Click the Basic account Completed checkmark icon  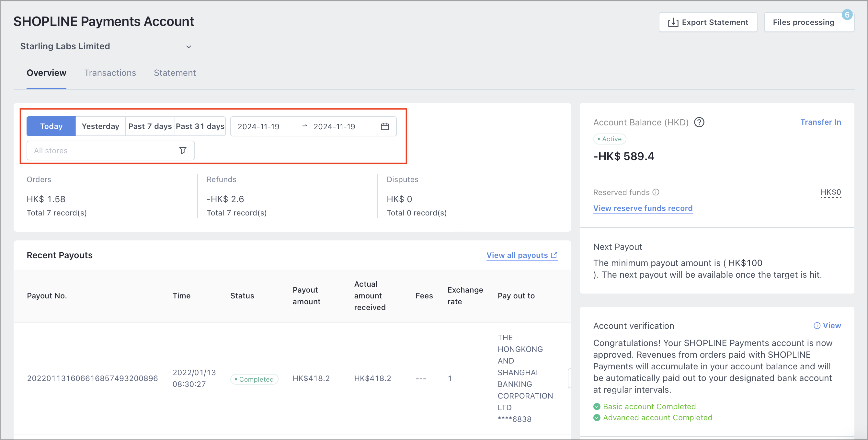(x=597, y=407)
